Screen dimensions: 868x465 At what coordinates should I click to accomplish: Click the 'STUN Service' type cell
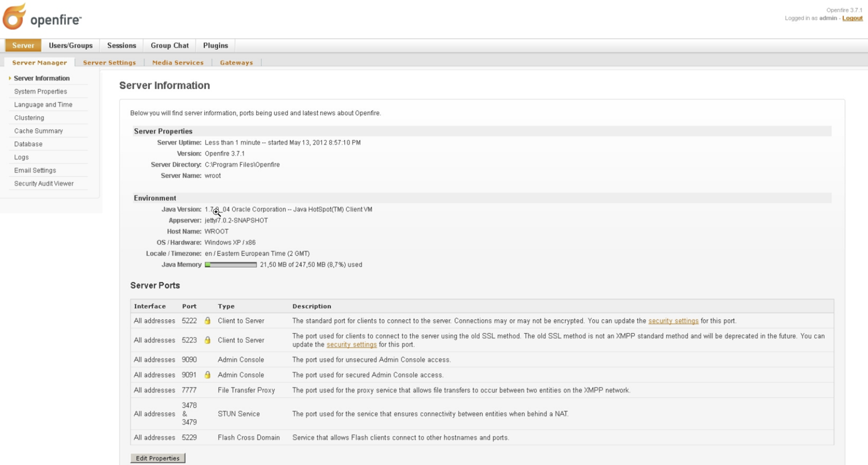pyautogui.click(x=239, y=414)
